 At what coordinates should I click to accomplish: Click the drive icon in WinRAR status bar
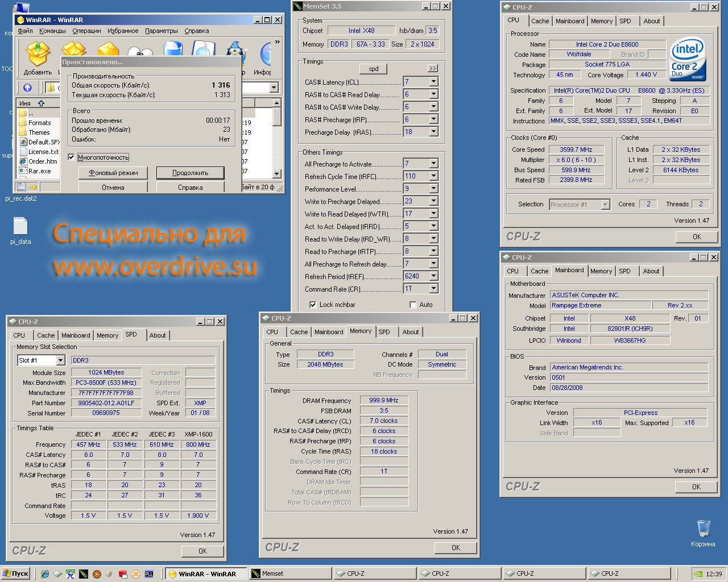[21, 186]
